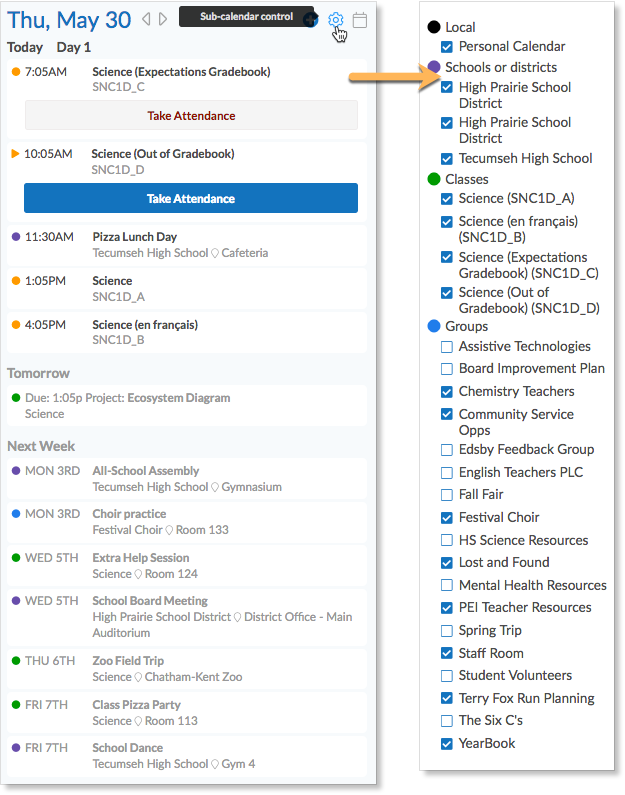Click the blue Groups color dot
This screenshot has width=625, height=795.
(434, 326)
